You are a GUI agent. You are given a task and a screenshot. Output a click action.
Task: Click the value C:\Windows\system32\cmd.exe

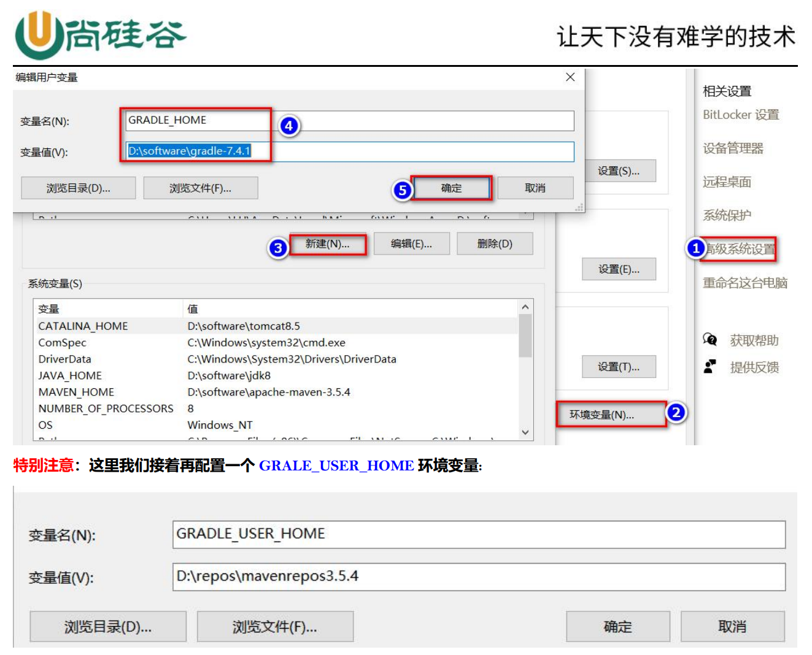pyautogui.click(x=266, y=342)
